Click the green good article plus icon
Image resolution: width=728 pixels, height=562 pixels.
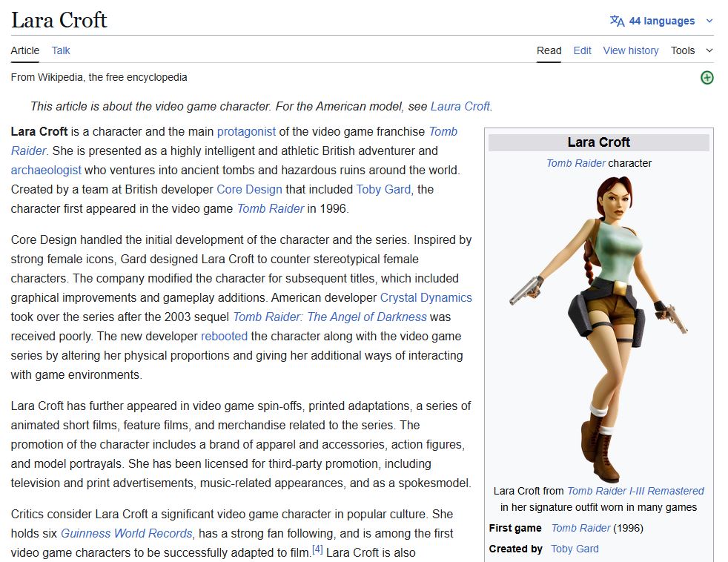707,78
